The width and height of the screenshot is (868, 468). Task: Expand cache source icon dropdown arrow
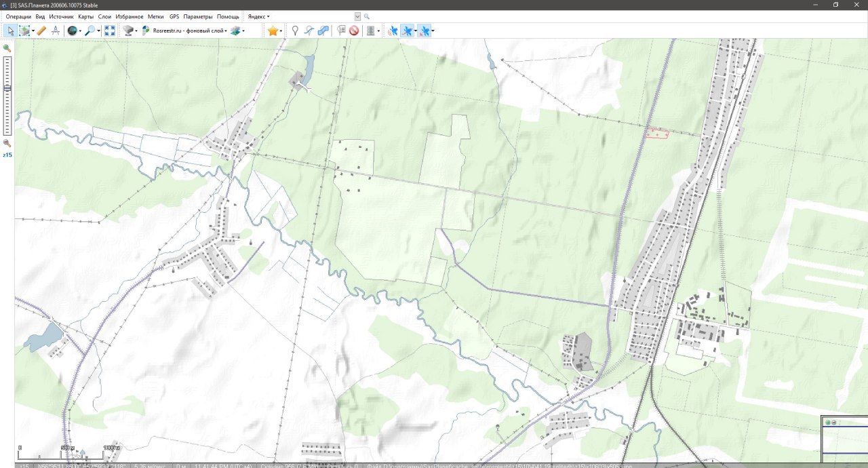[136, 31]
